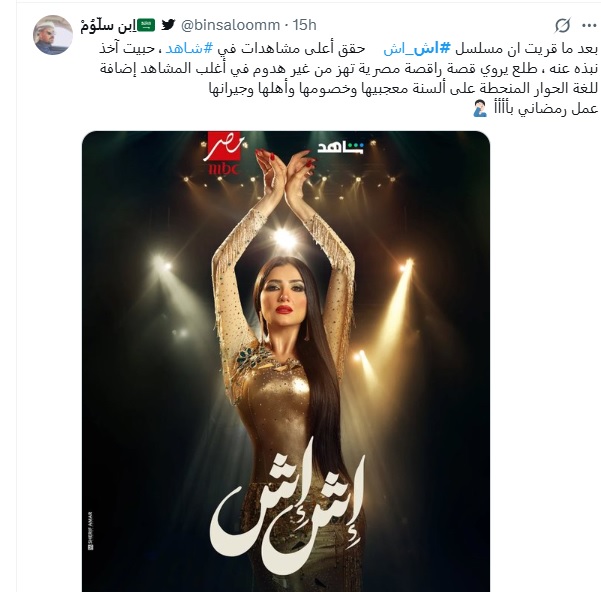Click the Twitter bird icon beside the name
Screen dimensions: 601x592
[168, 25]
